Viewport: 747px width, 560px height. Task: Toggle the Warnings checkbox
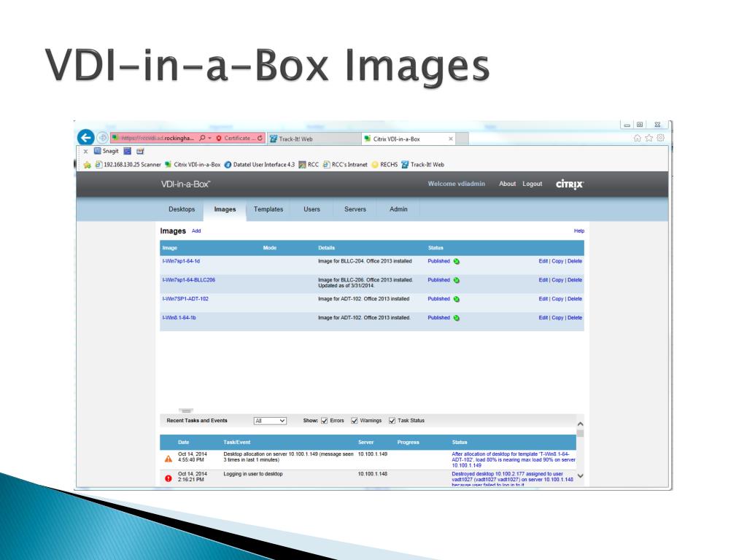(x=355, y=421)
